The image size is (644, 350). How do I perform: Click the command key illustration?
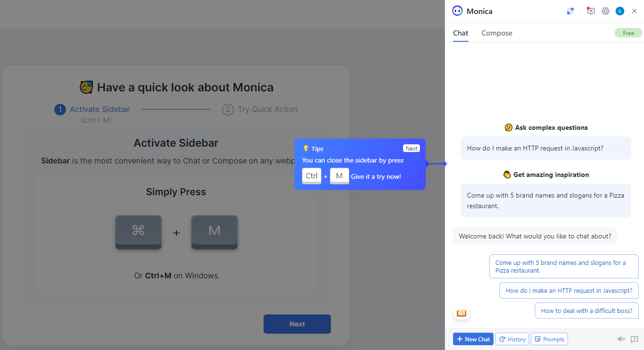139,232
